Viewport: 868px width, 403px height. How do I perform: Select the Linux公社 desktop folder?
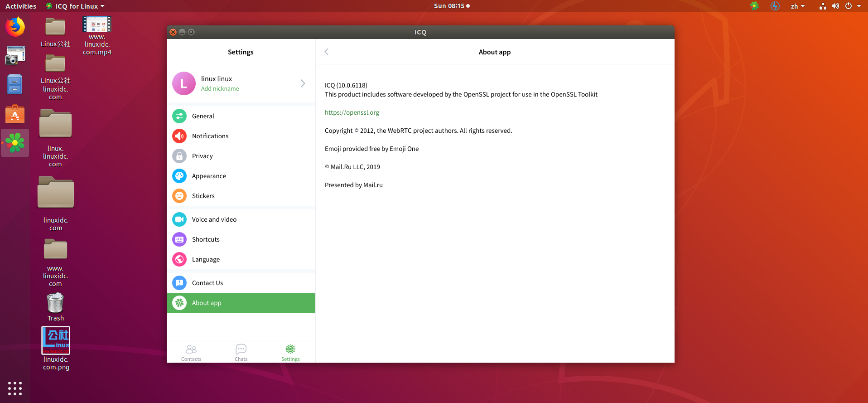[x=55, y=32]
